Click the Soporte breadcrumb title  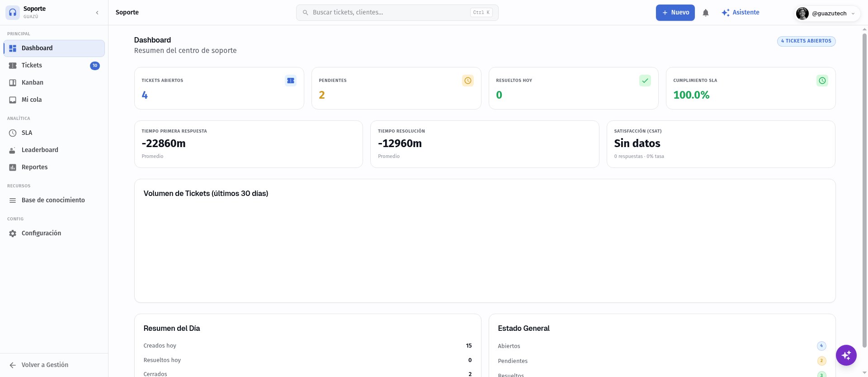pos(127,13)
